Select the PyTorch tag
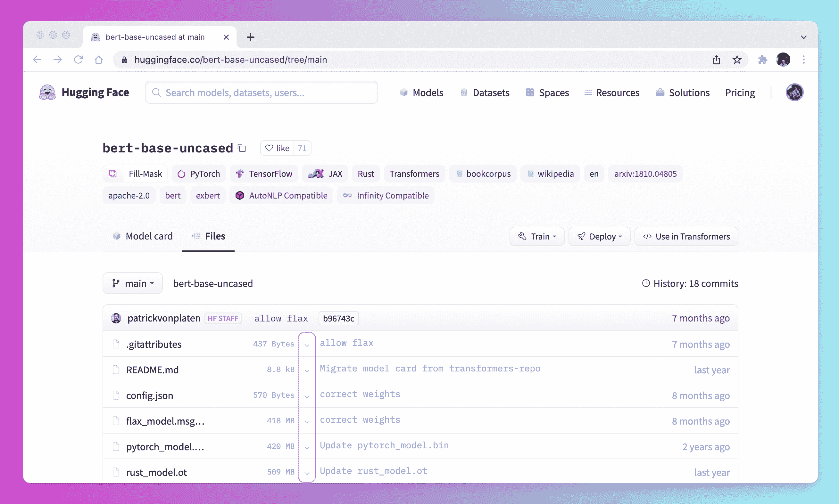The image size is (839, 504). click(x=199, y=174)
